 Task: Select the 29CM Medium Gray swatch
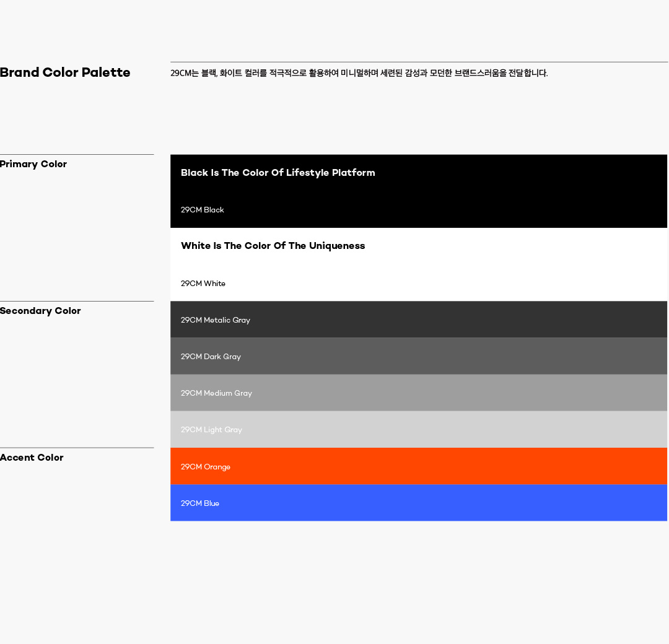(419, 393)
